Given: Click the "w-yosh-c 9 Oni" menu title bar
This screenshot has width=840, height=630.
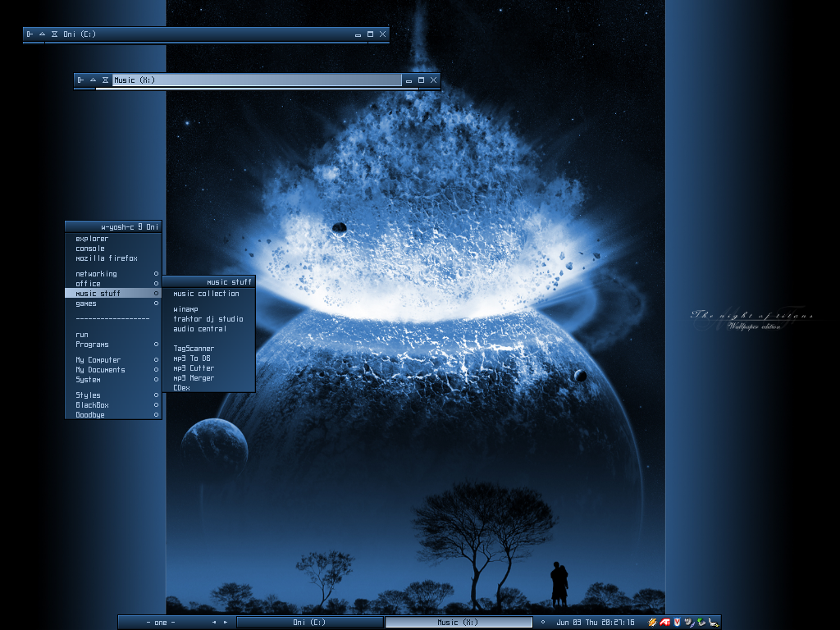Looking at the screenshot, I should coord(113,226).
